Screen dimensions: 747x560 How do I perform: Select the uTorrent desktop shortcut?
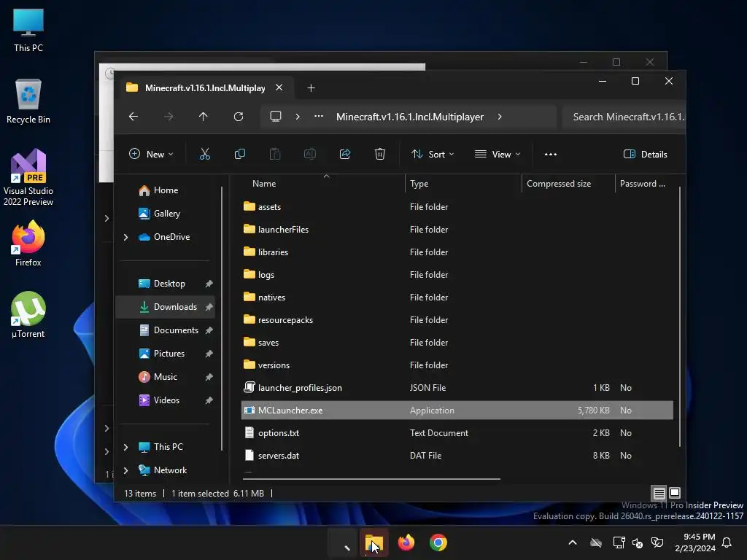(x=28, y=315)
